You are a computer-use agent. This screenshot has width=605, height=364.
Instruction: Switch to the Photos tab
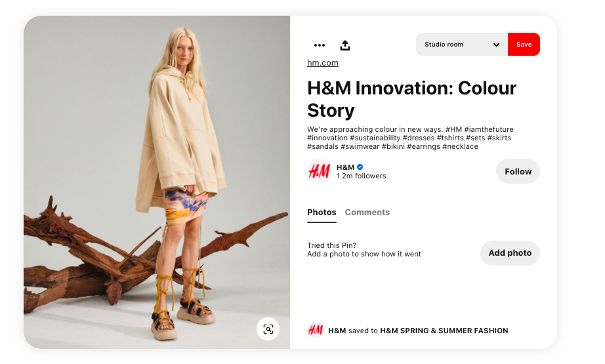tap(322, 212)
